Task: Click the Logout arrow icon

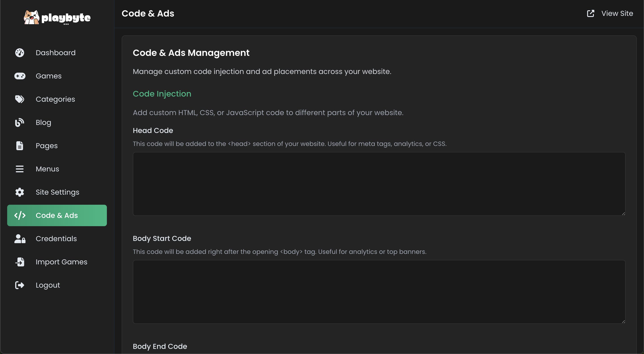Action: pyautogui.click(x=19, y=285)
